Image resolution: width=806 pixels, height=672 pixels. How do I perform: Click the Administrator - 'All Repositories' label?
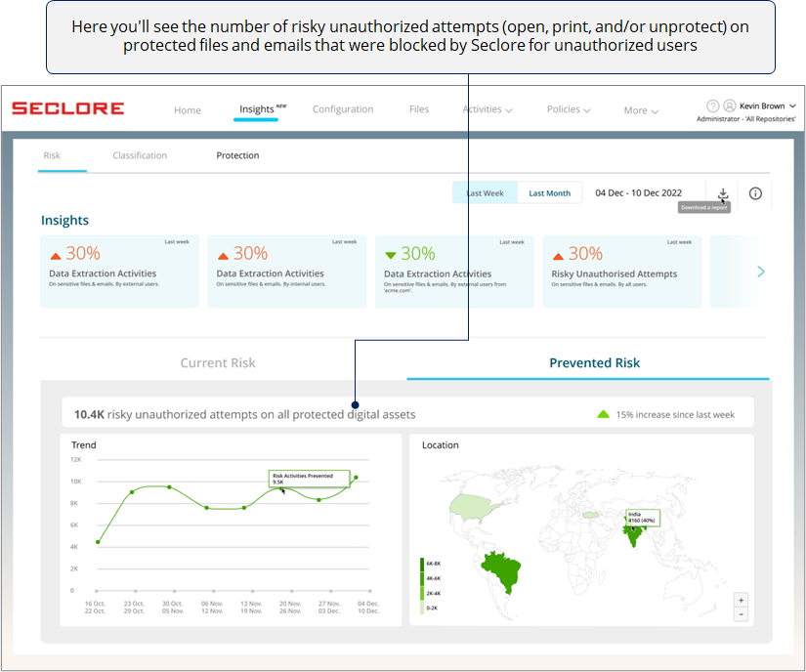pos(745,119)
